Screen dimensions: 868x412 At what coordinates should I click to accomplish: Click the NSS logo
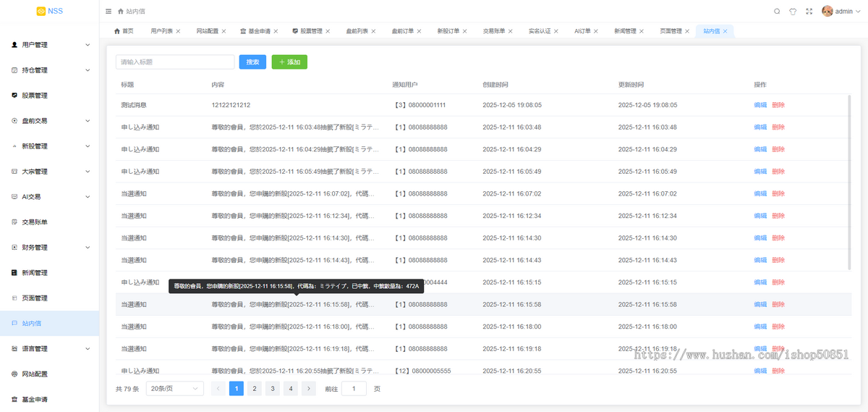click(x=49, y=11)
